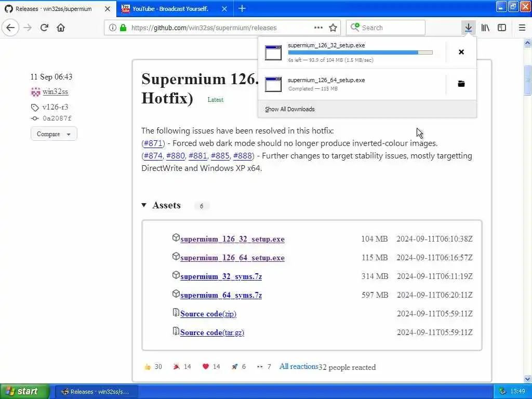
Task: Bookmark this page with the star icon
Action: tap(333, 28)
